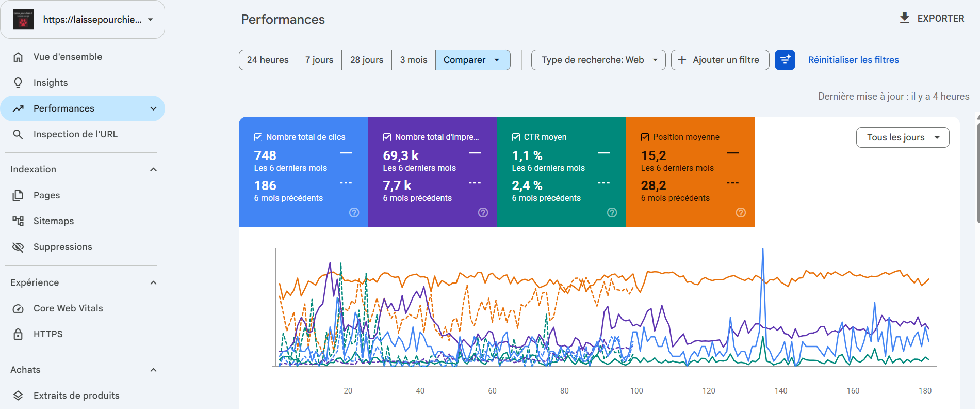Open Tous les jours dropdown

pyautogui.click(x=903, y=137)
